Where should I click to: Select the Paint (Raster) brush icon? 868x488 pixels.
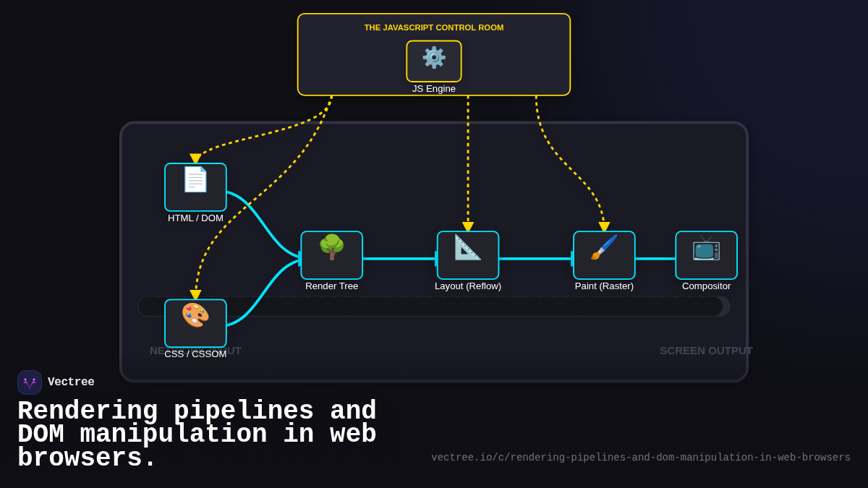tap(604, 254)
